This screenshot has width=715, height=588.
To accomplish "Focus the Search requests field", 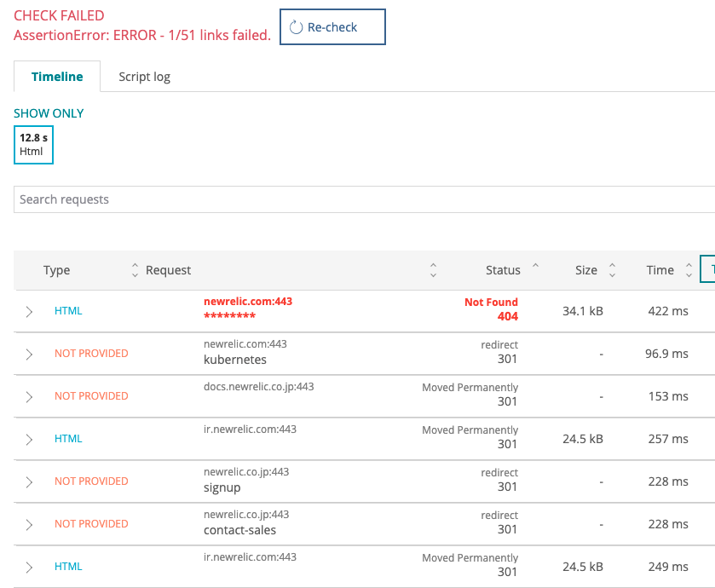I will point(365,199).
